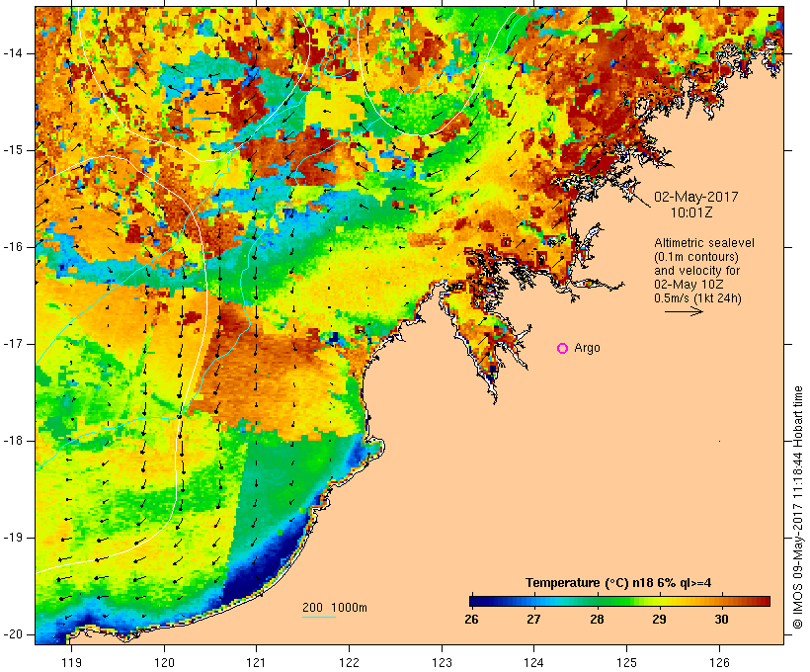Screen dimensions: 810x672
Task: Click the latitude axis label '-14'
Action: 13,53
